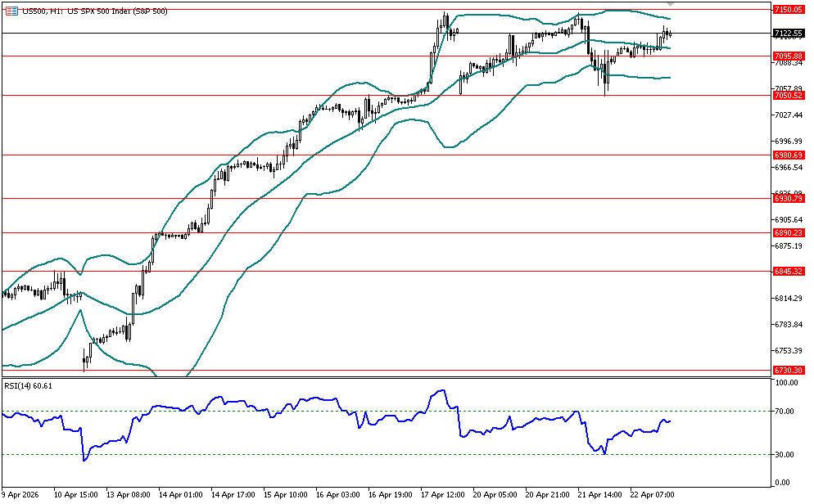Select the 6730.30 bottom price label
Viewport: 814px width, 504px height.
787,371
